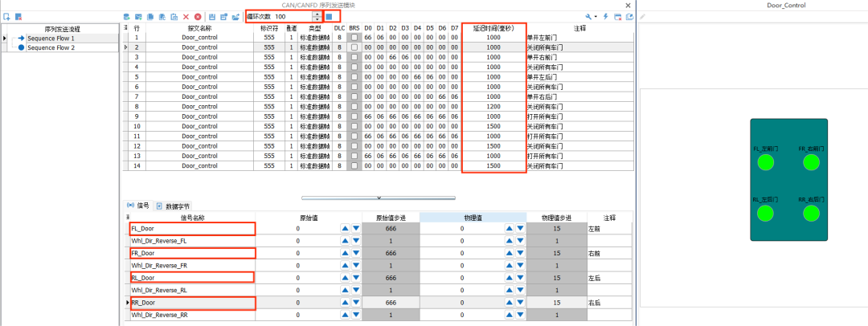Click the pencil edit icon in Door_Control panel

(x=643, y=17)
